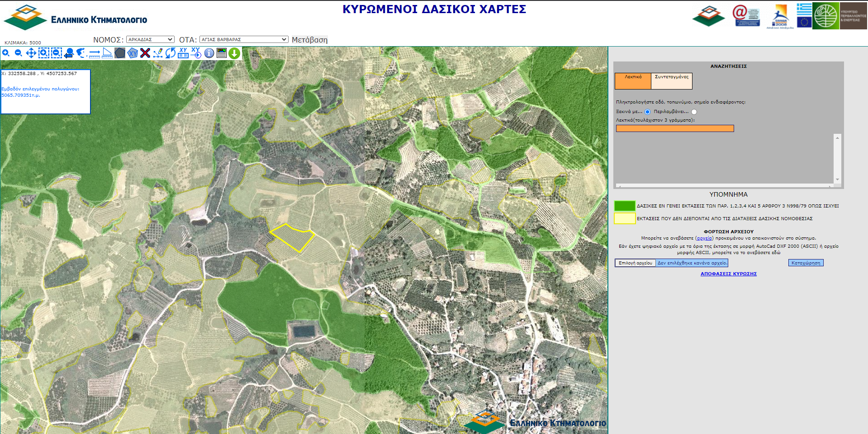Choose the measure area tool
Screen dimensions: 868x434
[107, 53]
